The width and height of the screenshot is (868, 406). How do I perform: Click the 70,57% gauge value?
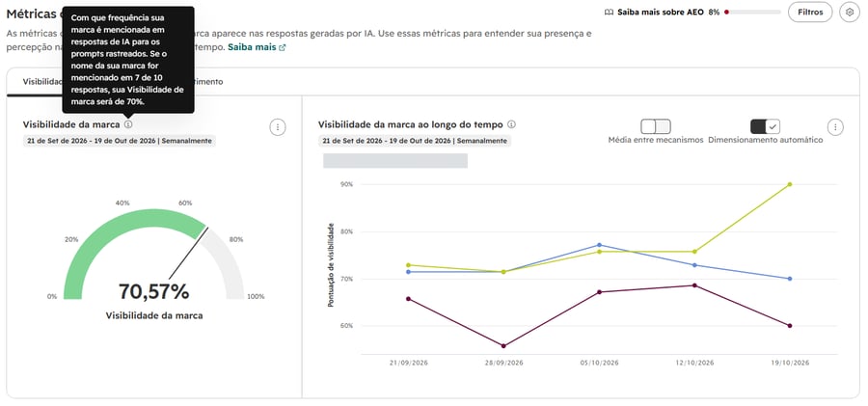[154, 291]
